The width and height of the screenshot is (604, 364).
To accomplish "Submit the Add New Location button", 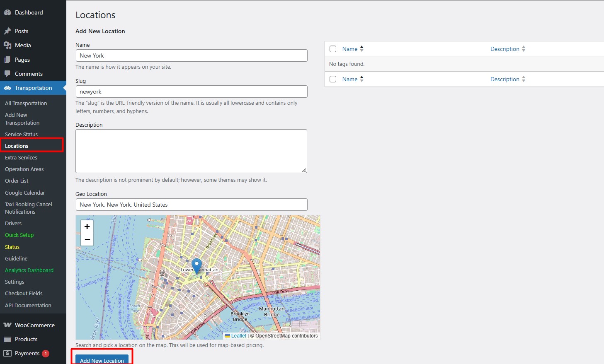I will pyautogui.click(x=102, y=360).
